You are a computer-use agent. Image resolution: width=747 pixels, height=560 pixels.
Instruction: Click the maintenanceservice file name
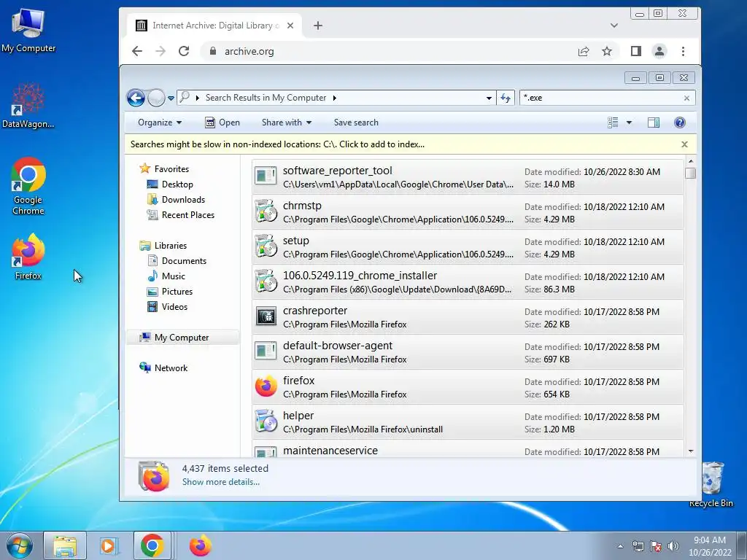click(x=330, y=451)
